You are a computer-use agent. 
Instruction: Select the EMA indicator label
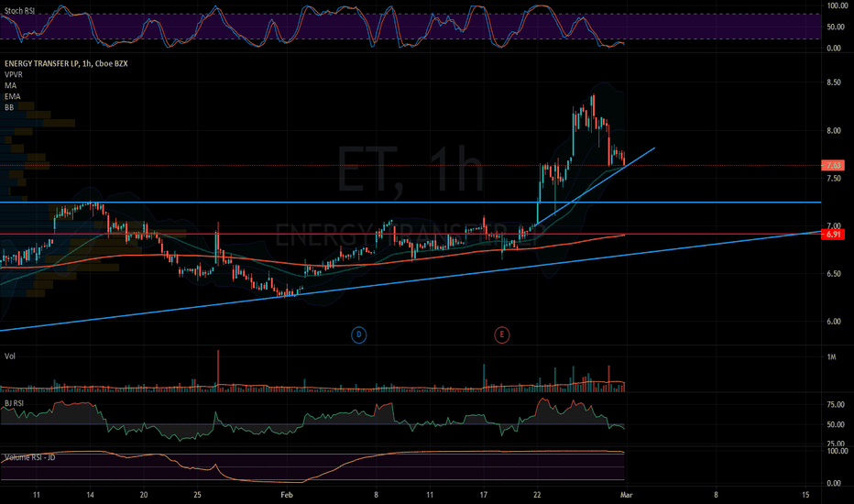click(x=13, y=96)
